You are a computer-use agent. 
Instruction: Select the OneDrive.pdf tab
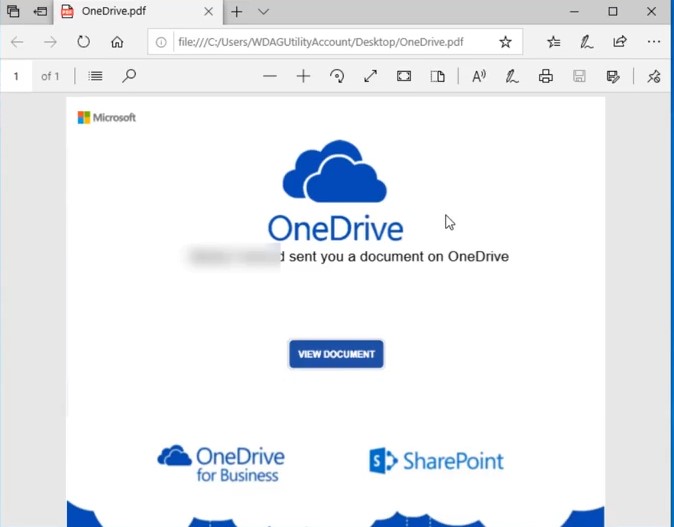tap(138, 12)
